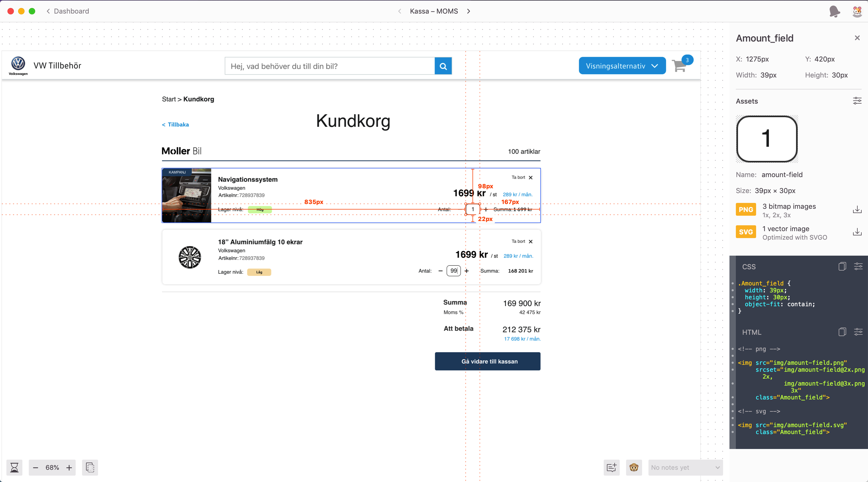The image size is (868, 482).
Task: Click the .Amount_field CSS selector line
Action: 764,283
